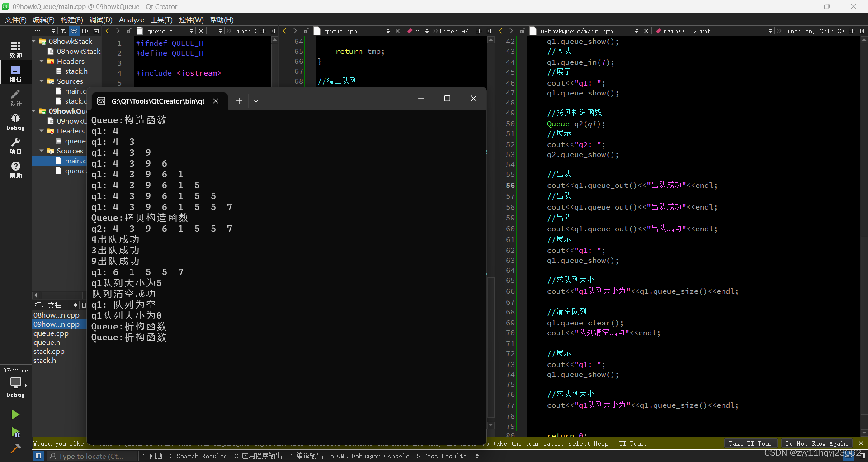
Task: Click the Take UI Tour button
Action: tap(750, 443)
